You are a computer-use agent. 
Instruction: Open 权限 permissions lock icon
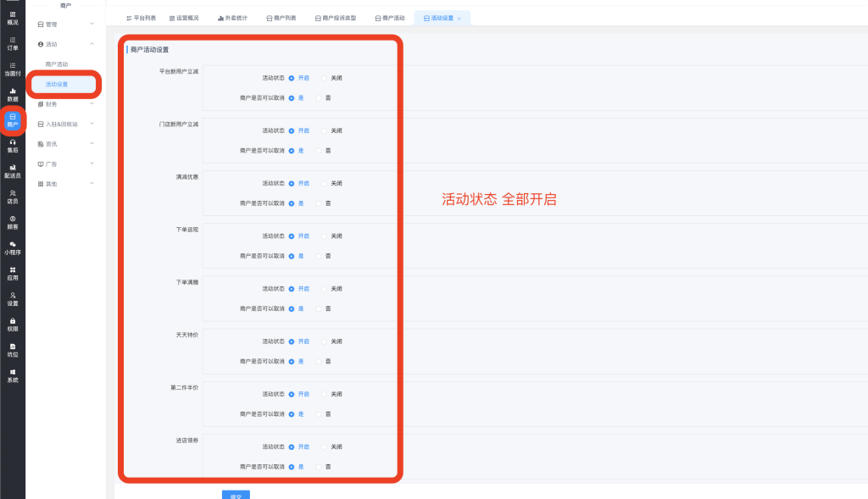[x=12, y=324]
